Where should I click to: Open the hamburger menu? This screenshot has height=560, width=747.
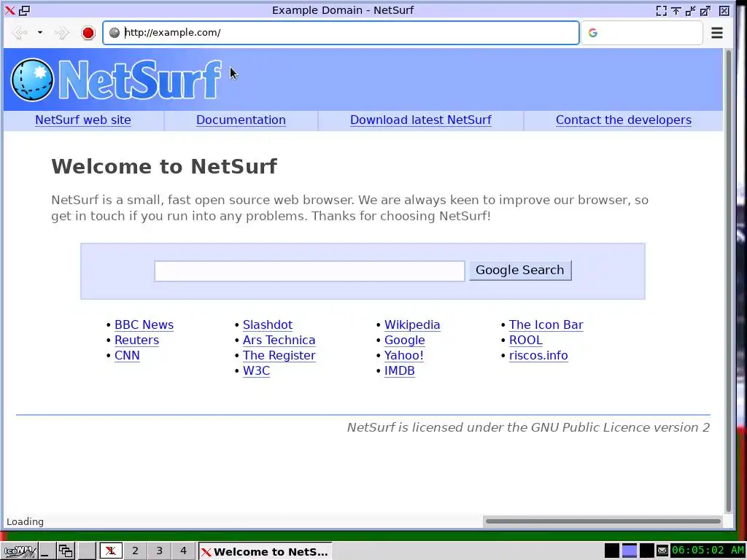click(x=717, y=32)
